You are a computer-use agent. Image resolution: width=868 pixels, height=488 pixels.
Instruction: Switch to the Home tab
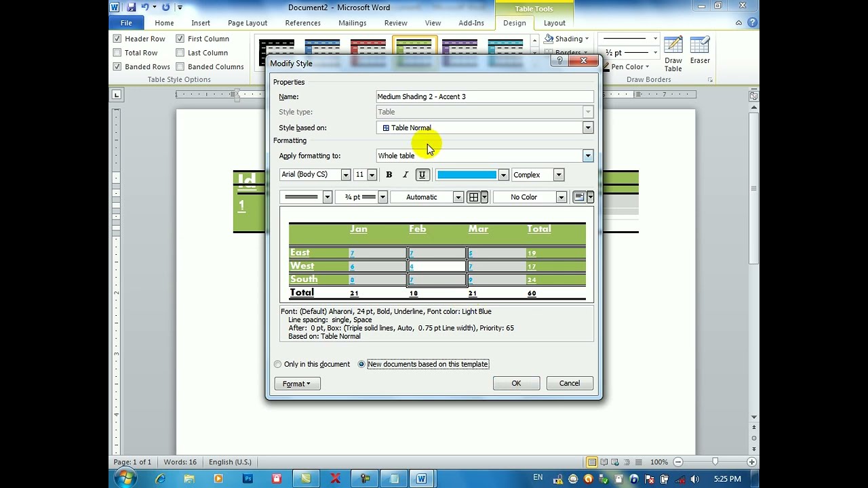tap(164, 23)
